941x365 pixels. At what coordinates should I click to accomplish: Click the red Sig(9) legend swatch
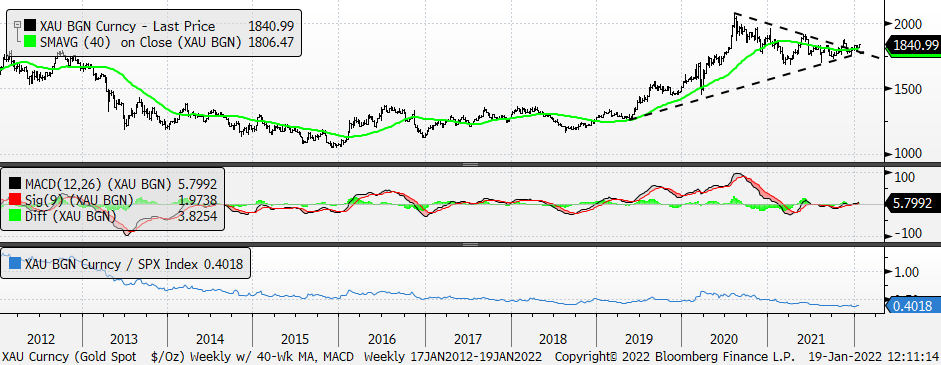coord(14,200)
